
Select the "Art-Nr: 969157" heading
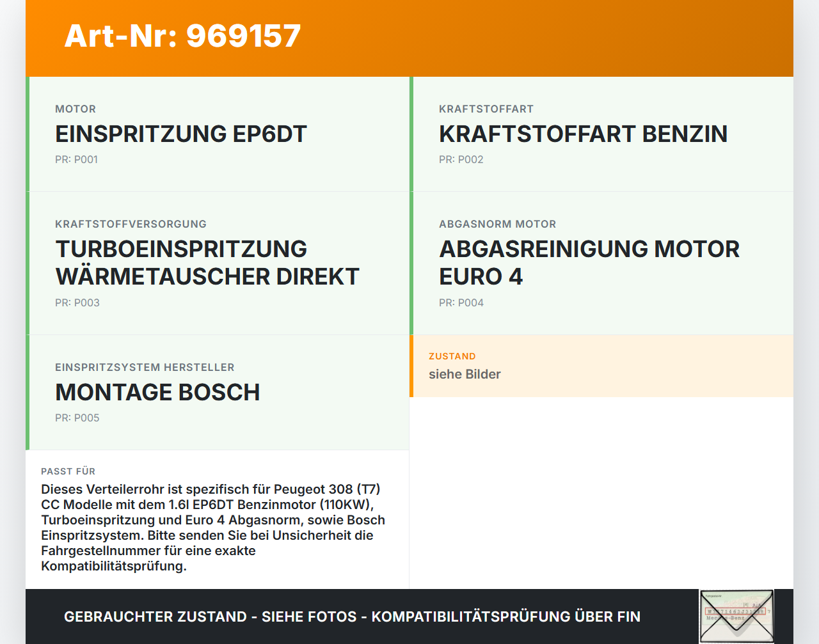click(x=182, y=36)
